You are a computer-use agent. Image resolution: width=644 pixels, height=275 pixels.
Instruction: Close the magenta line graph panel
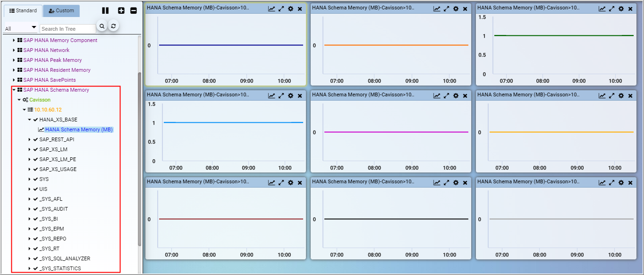465,96
